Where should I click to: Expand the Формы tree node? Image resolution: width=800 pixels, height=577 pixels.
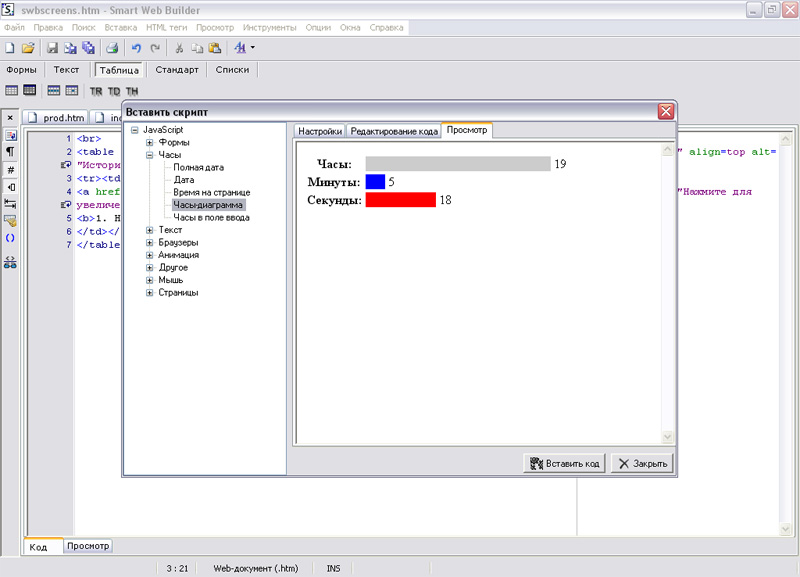(x=149, y=142)
